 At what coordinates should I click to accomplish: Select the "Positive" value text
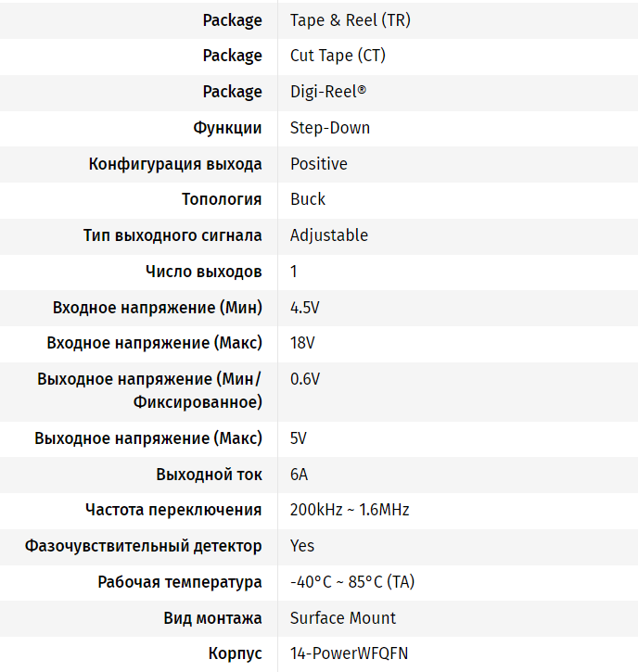(319, 164)
